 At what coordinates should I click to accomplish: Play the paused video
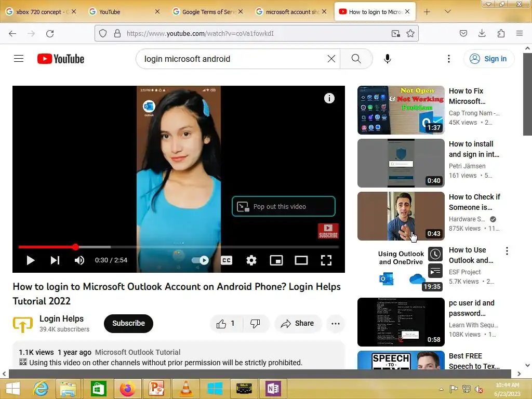coord(31,260)
